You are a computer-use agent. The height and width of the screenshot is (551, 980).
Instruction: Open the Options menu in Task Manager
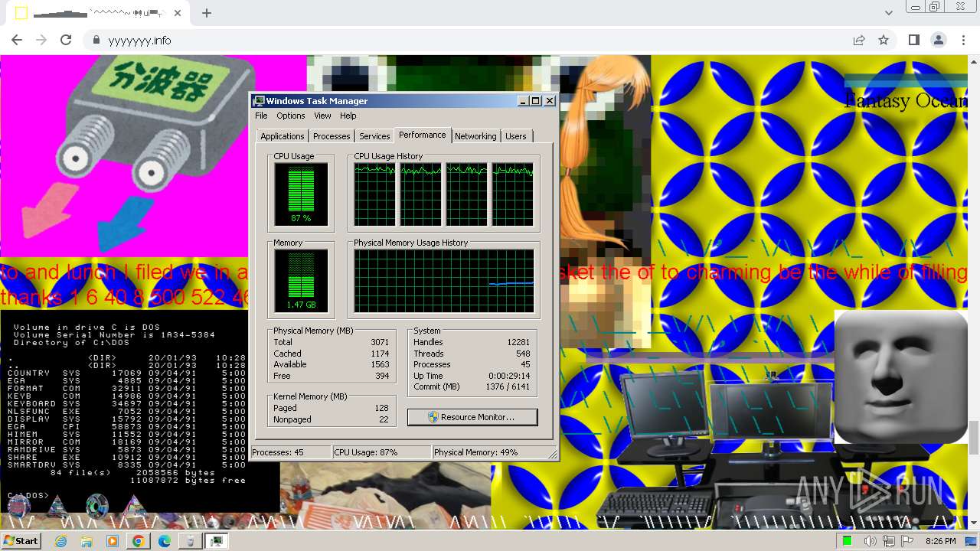291,116
